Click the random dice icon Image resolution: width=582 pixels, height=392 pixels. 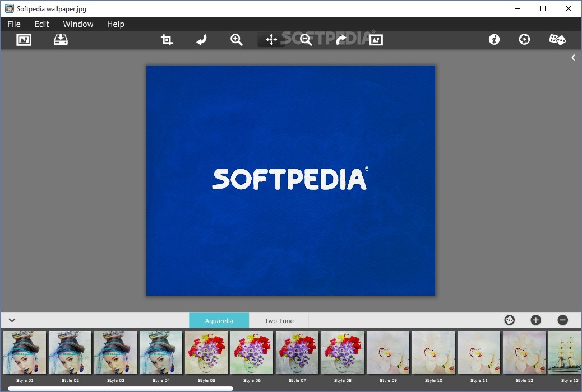click(x=557, y=39)
